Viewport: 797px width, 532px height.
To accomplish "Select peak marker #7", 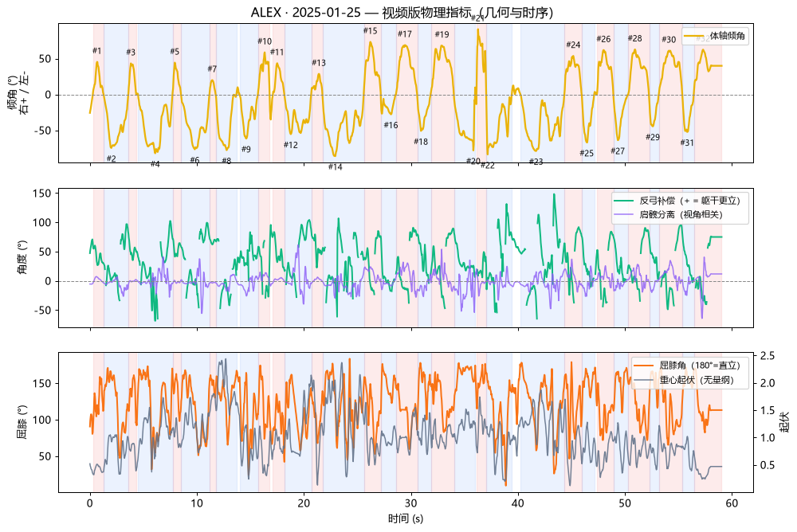I will 212,69.
